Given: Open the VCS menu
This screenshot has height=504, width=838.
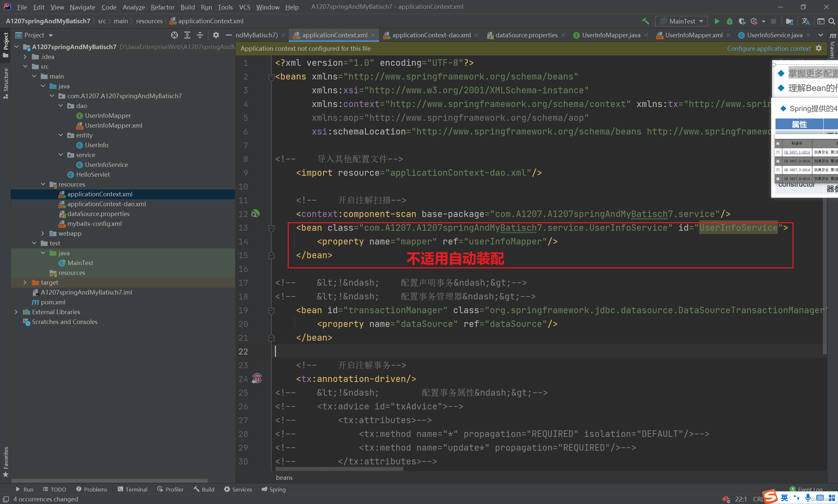Looking at the screenshot, I should click(245, 7).
